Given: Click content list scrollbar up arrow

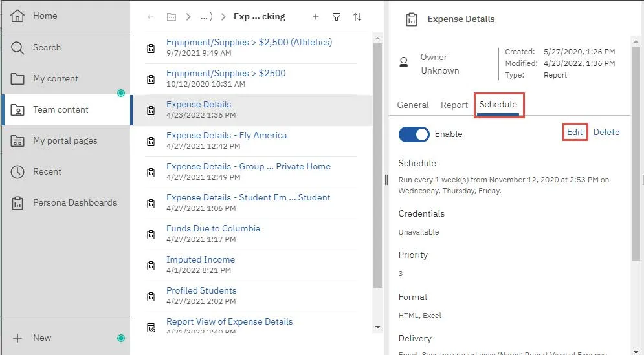Looking at the screenshot, I should pos(377,39).
